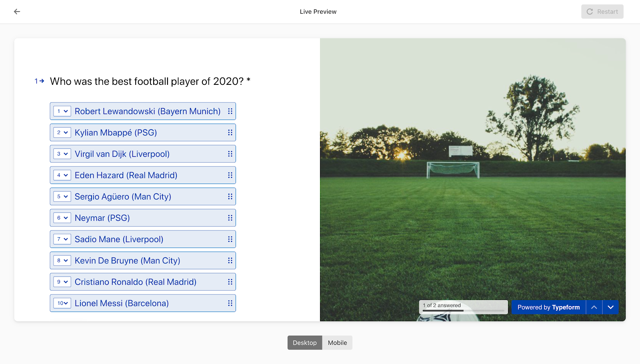Click drag handle on Cristiano Ronaldo row

[230, 282]
